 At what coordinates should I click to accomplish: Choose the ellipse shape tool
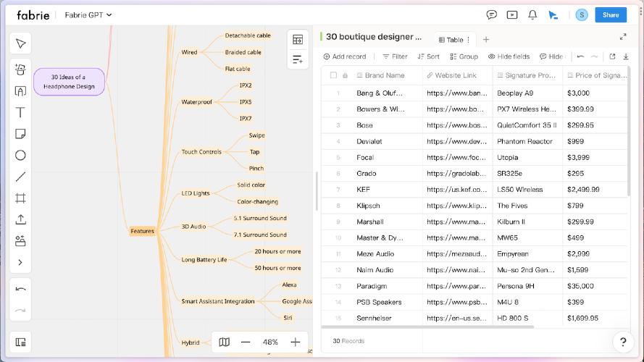coord(20,155)
